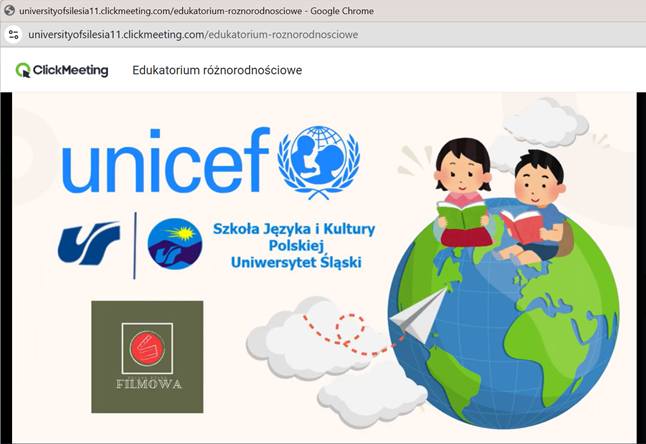Click the girl reading the green book
The width and height of the screenshot is (646, 444).
point(463,192)
